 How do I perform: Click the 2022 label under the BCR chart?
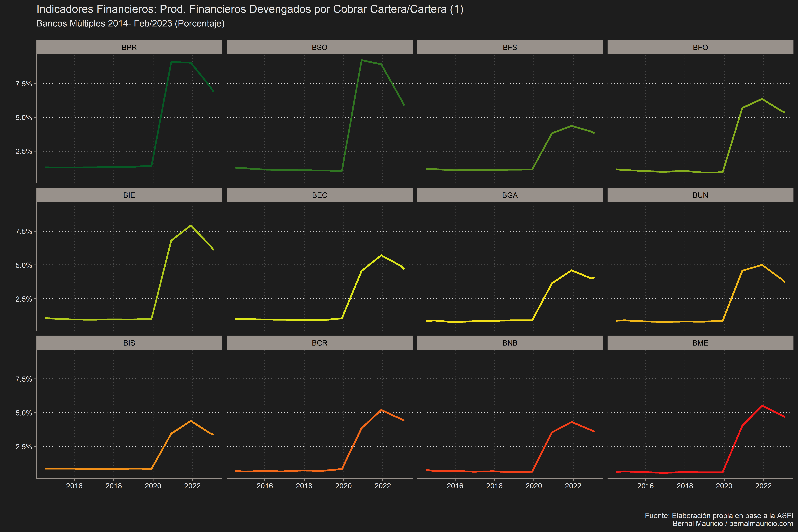click(383, 486)
